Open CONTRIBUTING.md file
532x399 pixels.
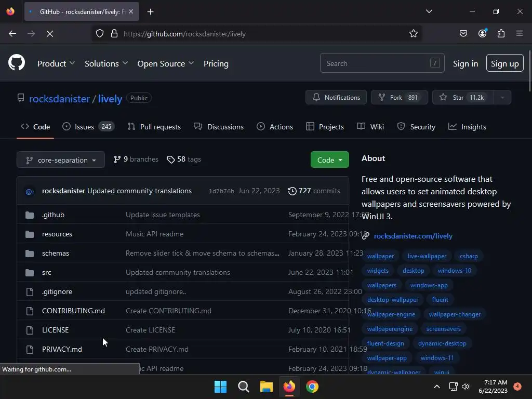click(73, 311)
